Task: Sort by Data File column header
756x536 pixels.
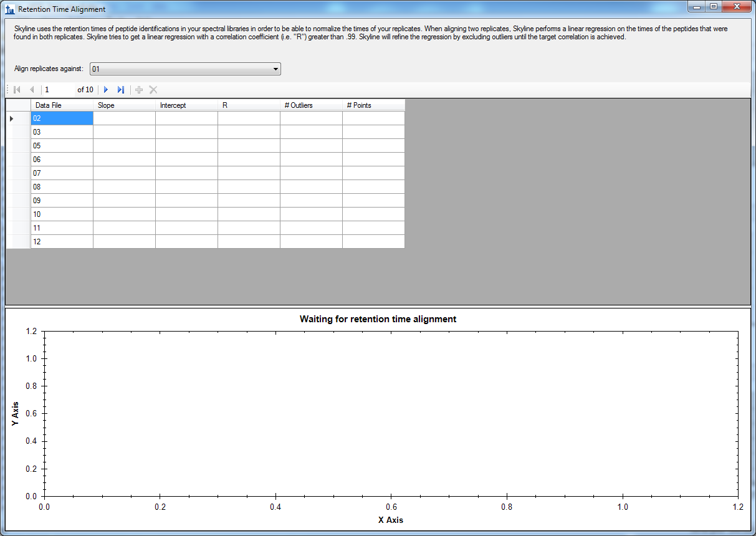Action: [x=62, y=105]
